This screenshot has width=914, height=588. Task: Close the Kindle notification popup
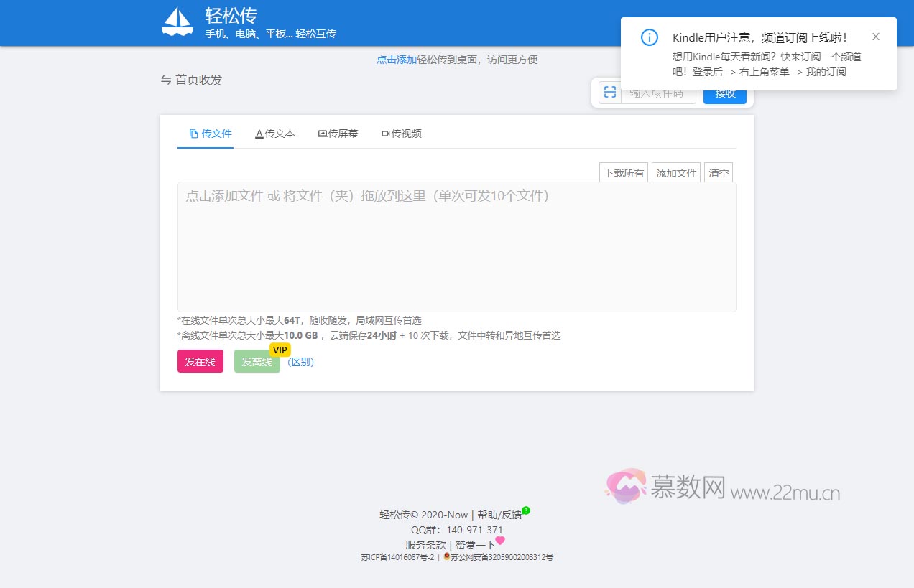[x=875, y=37]
